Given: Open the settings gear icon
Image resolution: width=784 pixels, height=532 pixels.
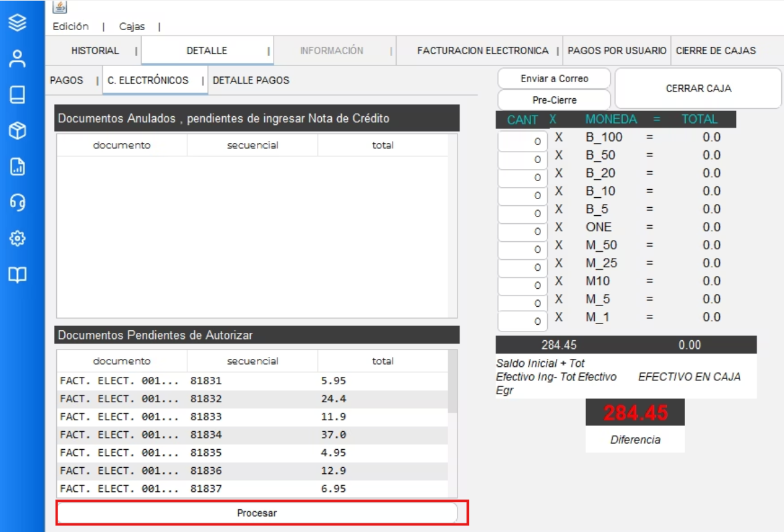Looking at the screenshot, I should [17, 239].
